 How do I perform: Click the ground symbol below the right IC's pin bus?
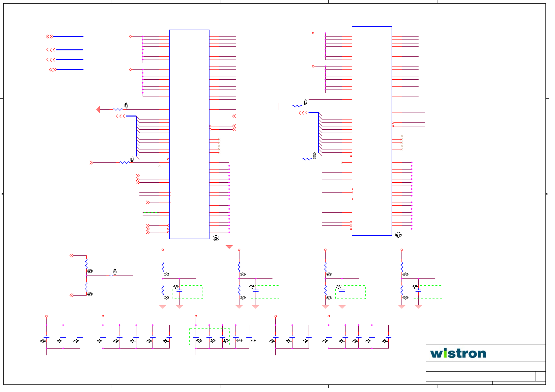[x=412, y=243]
